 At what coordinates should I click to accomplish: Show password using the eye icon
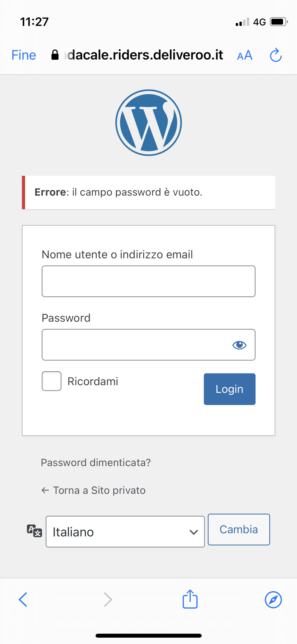pyautogui.click(x=239, y=345)
